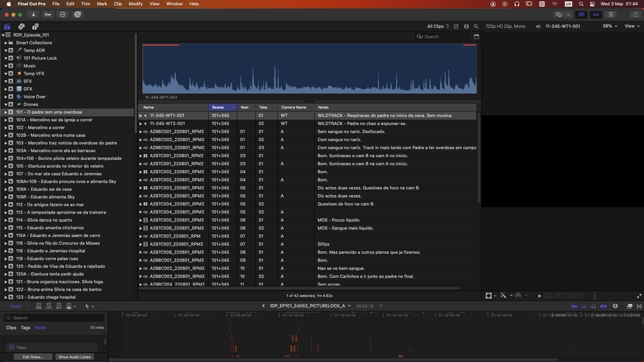644x362 pixels.
Task: Click the Show Audio Lanes button
Action: [x=74, y=357]
